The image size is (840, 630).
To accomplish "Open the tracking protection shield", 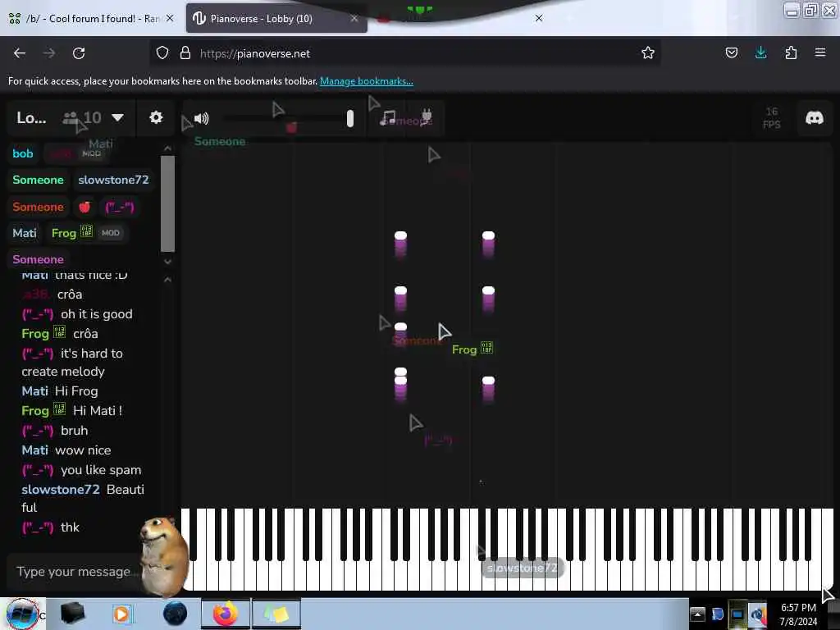I will coord(162,53).
